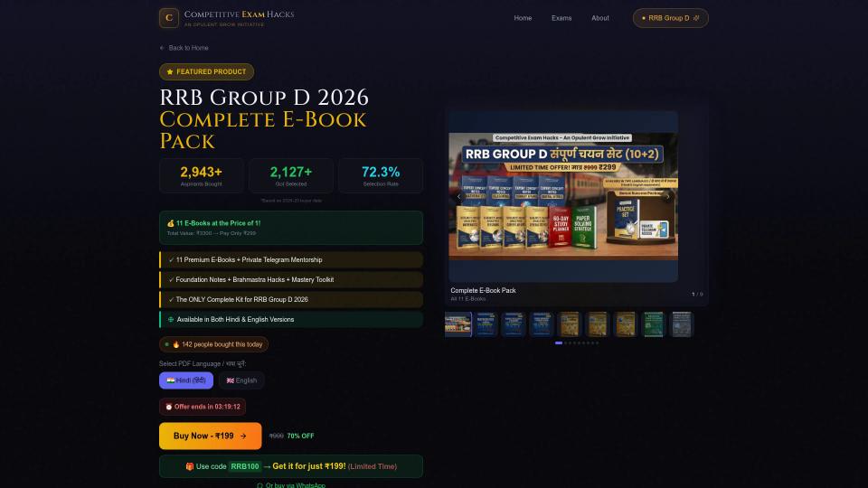Viewport: 868px width, 488px height.
Task: Click the RRB Group D header pill button
Action: [670, 18]
